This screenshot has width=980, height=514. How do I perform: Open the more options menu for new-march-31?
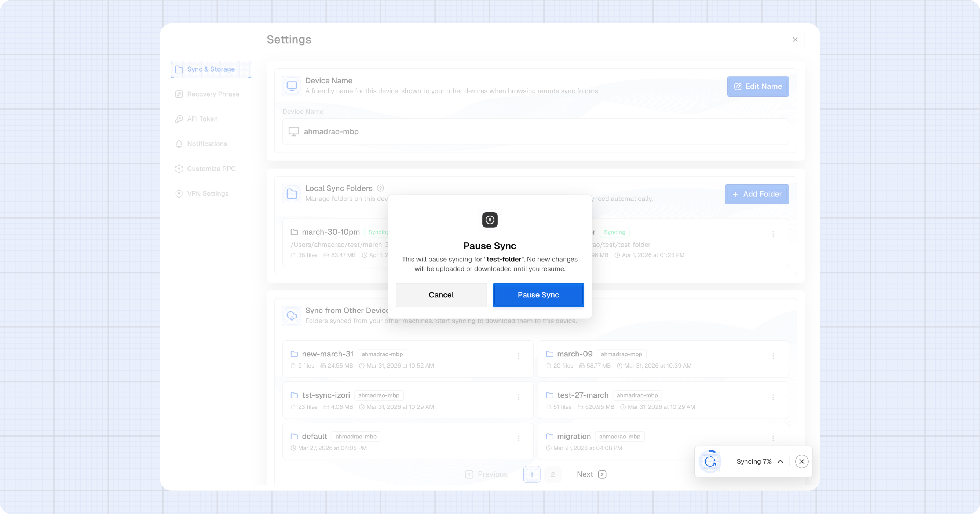518,356
